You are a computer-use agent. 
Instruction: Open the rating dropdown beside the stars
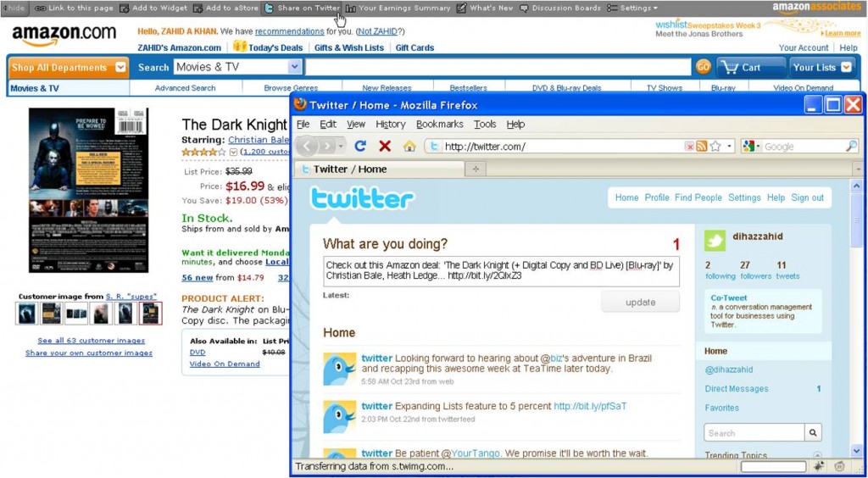[233, 152]
